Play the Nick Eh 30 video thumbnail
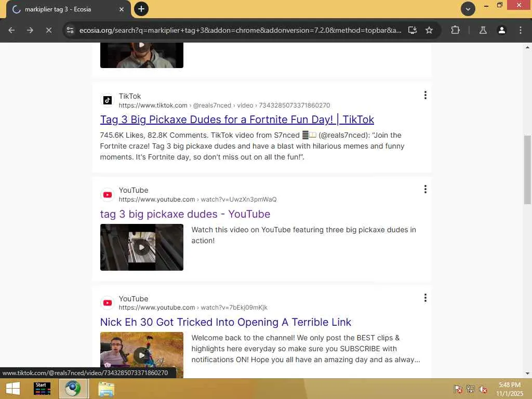The height and width of the screenshot is (399, 532). [141, 355]
